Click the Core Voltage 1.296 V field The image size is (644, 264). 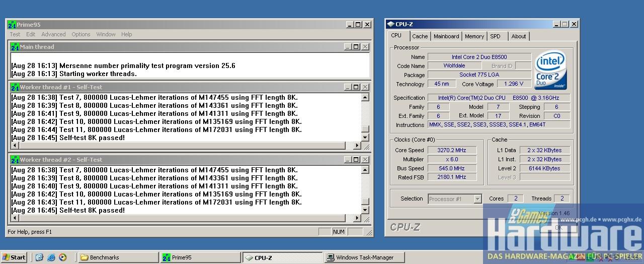click(514, 84)
